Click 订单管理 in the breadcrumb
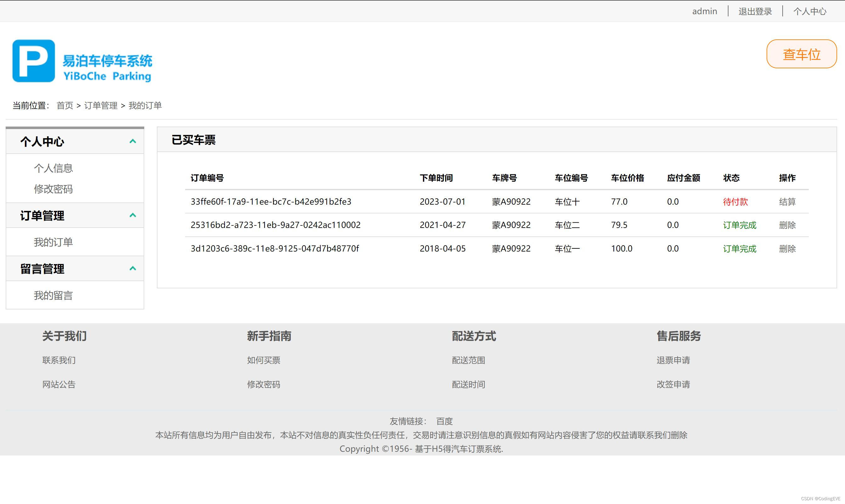Screen dimensions: 845x504 coord(100,106)
